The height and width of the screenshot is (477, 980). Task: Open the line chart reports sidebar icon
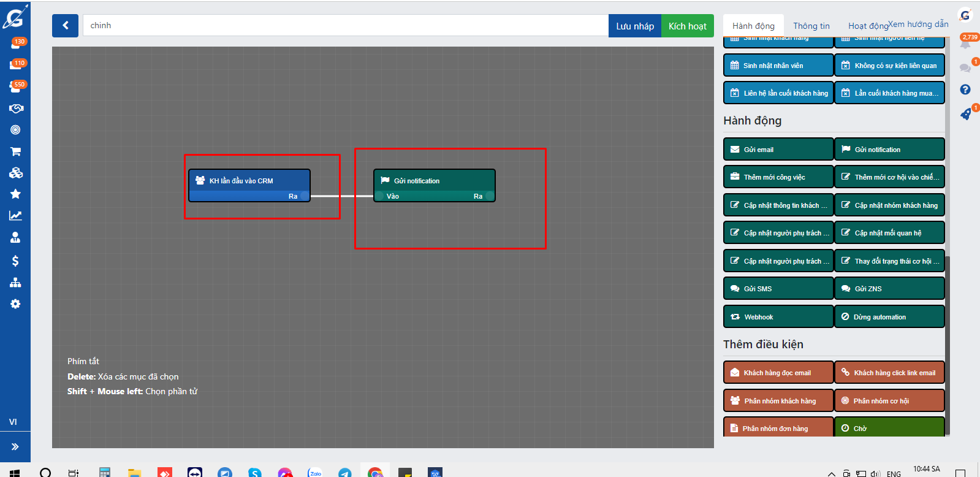(15, 216)
